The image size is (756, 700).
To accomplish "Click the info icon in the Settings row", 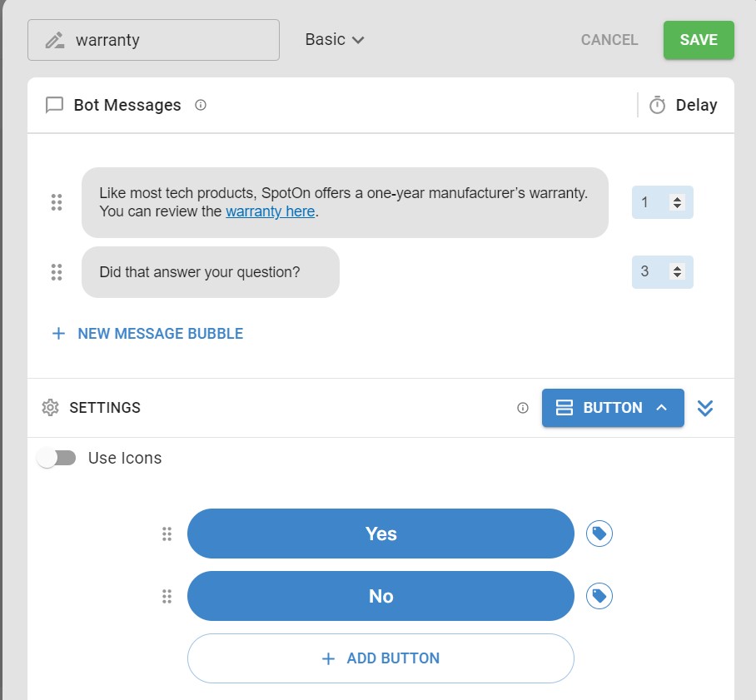I will tap(523, 408).
